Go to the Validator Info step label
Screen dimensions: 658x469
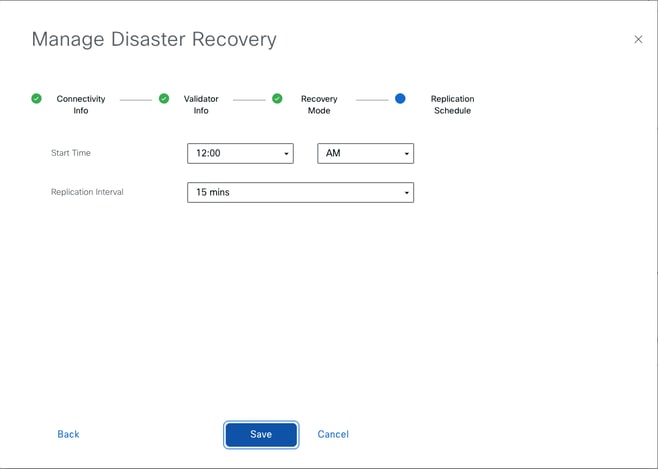pos(201,104)
